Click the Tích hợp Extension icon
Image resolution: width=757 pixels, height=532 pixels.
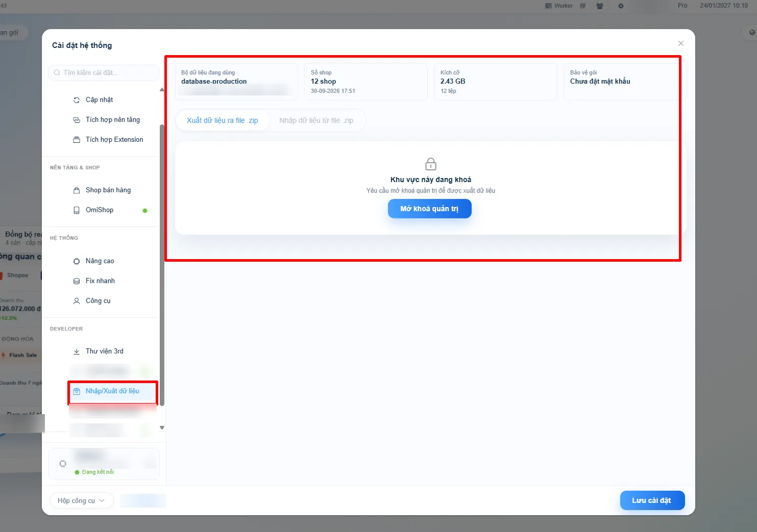[77, 140]
